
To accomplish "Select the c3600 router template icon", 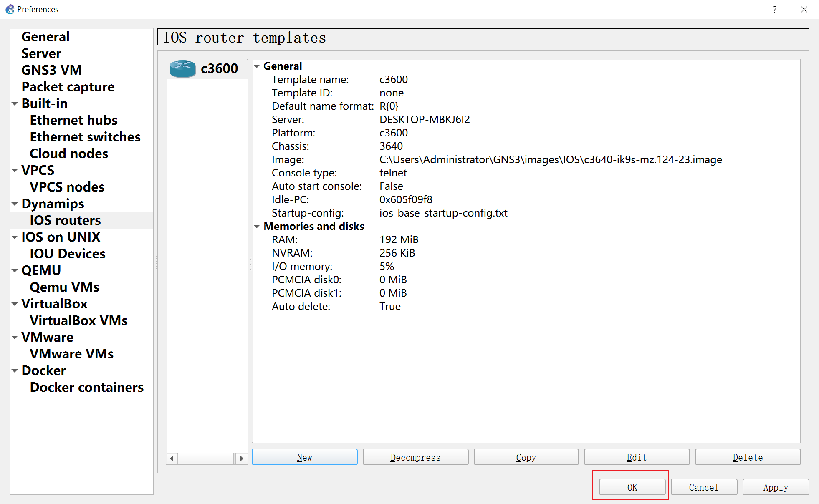I will point(183,69).
